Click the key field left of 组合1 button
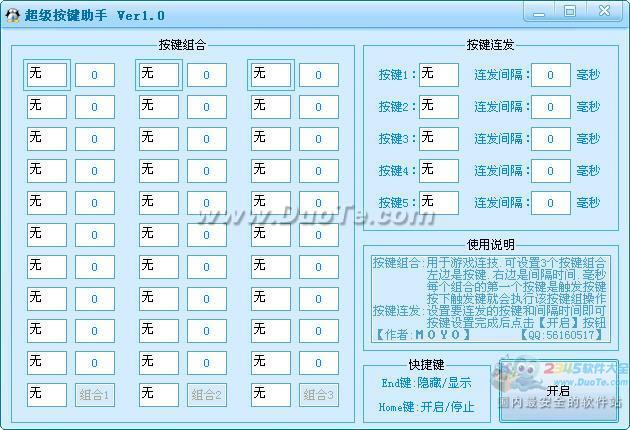The width and height of the screenshot is (630, 430). pyautogui.click(x=47, y=395)
